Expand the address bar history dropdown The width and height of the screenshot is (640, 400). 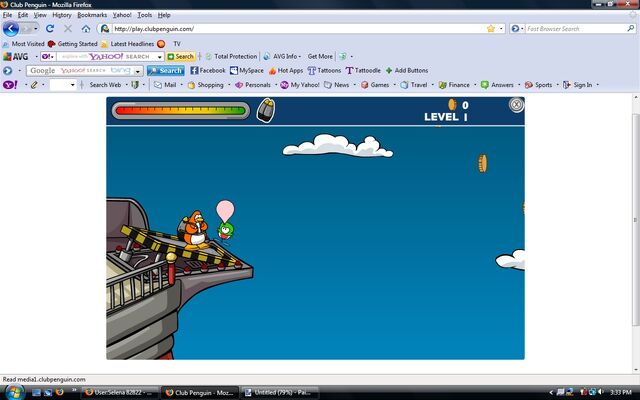click(501, 29)
